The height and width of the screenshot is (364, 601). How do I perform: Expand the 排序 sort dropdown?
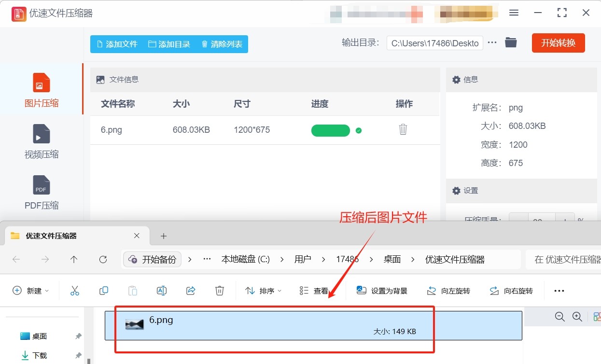point(263,291)
